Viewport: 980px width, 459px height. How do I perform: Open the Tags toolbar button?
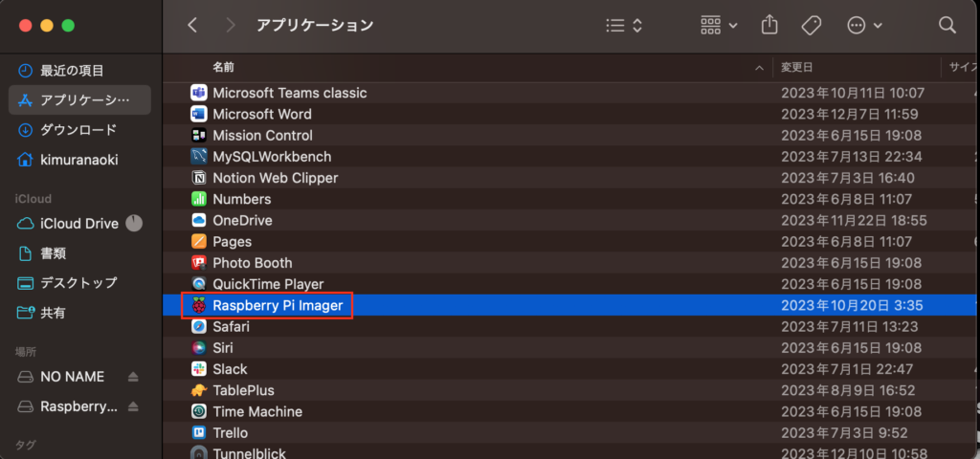pos(812,25)
